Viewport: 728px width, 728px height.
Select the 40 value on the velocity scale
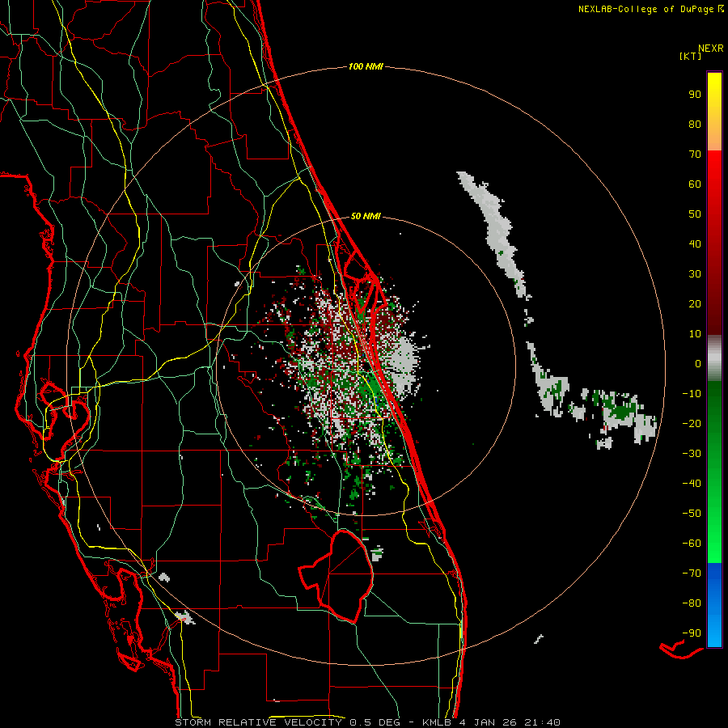click(695, 243)
